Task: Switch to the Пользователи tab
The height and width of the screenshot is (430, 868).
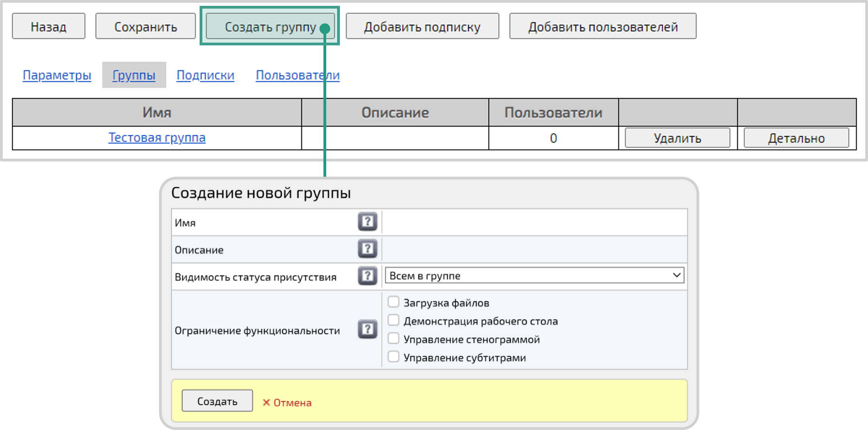Action: click(x=297, y=75)
